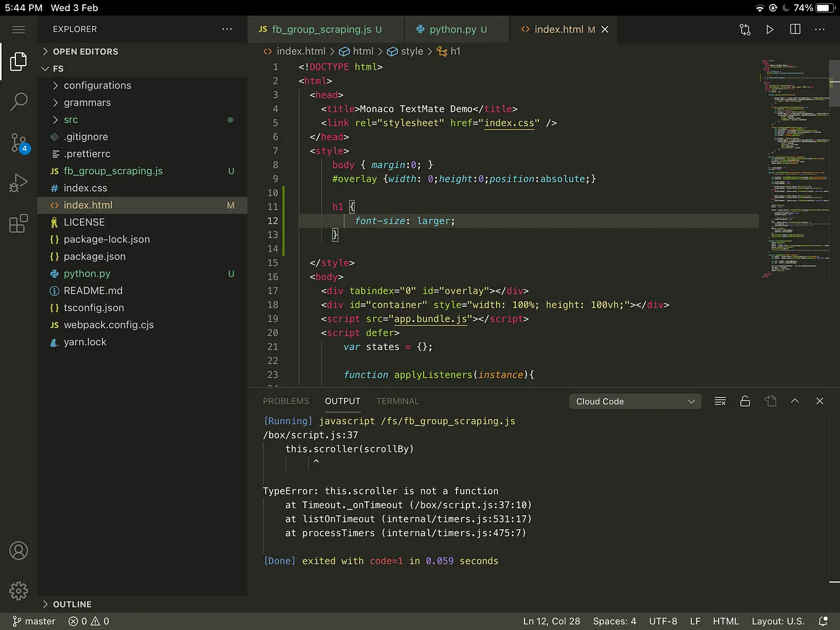Clear the output panel contents
The width and height of the screenshot is (840, 630).
720,401
